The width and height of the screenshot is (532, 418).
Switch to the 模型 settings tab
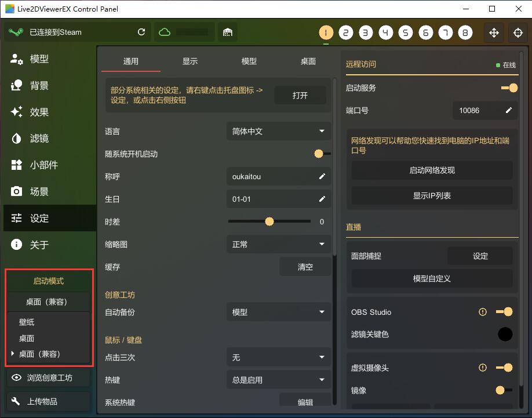pos(249,61)
